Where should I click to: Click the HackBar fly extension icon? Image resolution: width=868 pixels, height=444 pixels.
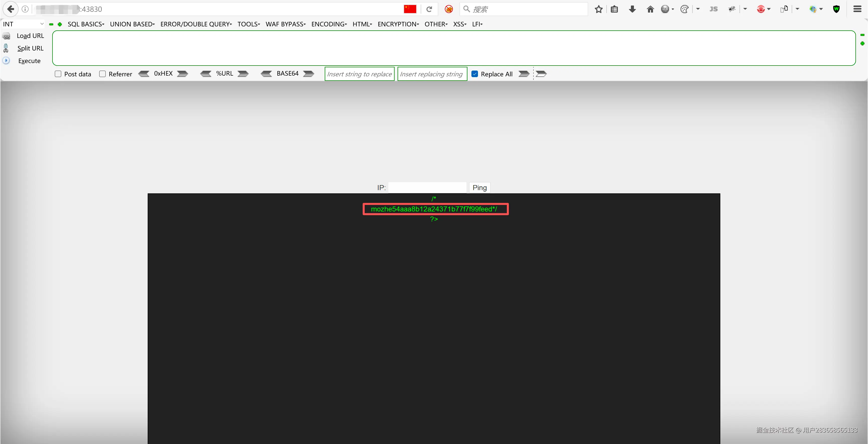pyautogui.click(x=732, y=9)
